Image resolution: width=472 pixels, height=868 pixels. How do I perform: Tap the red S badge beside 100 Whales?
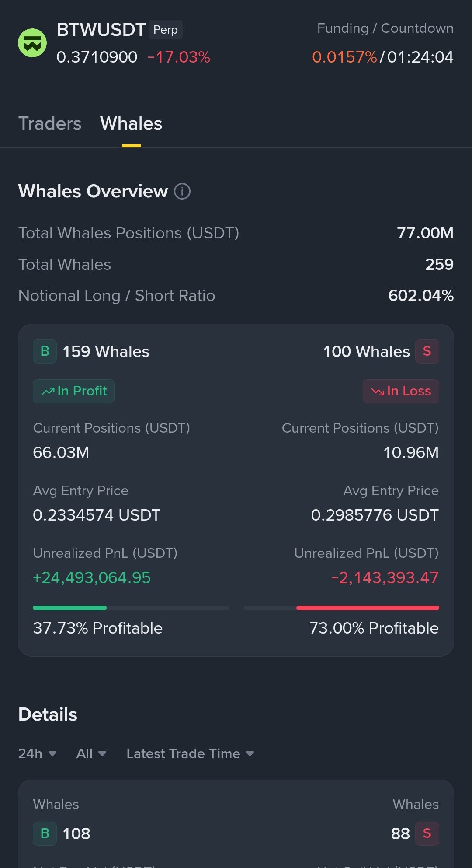point(427,351)
